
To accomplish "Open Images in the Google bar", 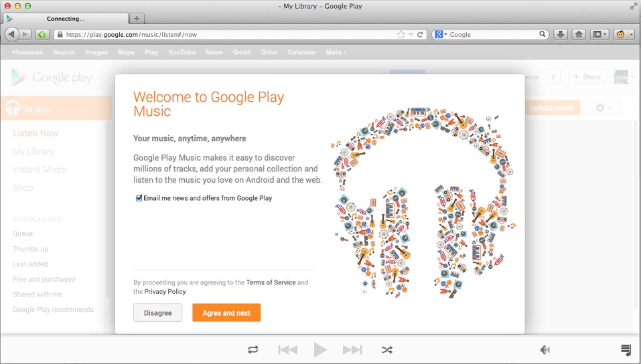I will pos(96,52).
